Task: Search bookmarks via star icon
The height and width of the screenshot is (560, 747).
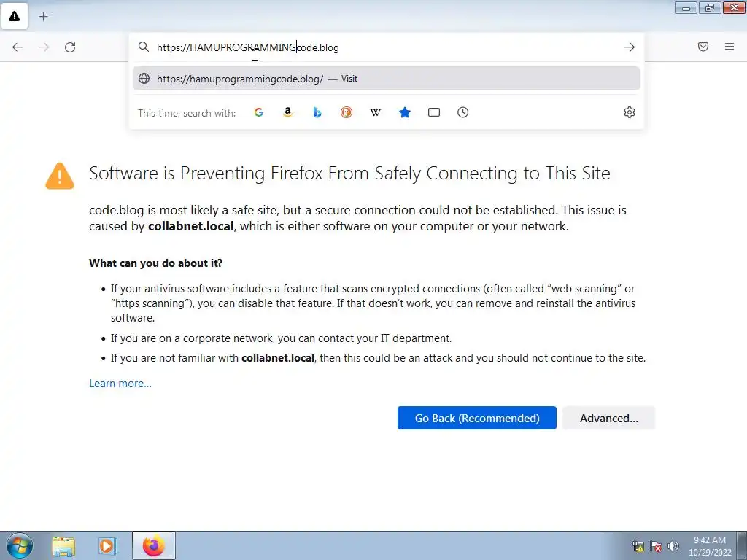Action: (405, 112)
